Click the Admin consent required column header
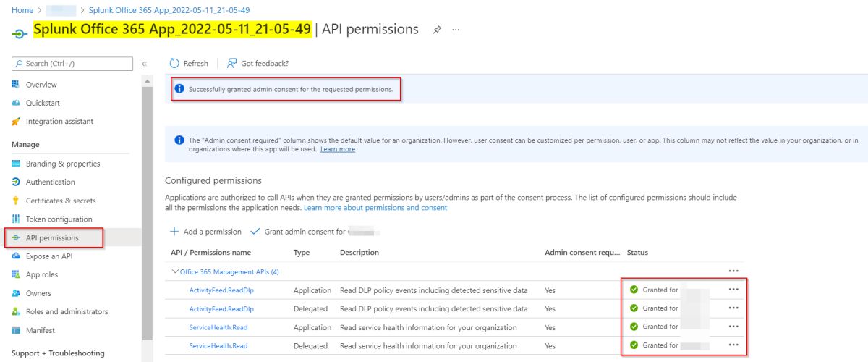 [582, 253]
